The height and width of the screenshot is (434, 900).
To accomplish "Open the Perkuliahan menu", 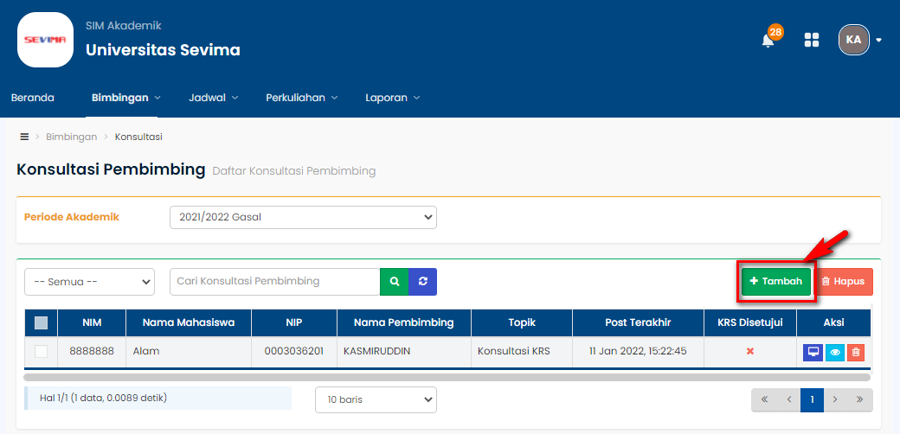I will [x=301, y=98].
